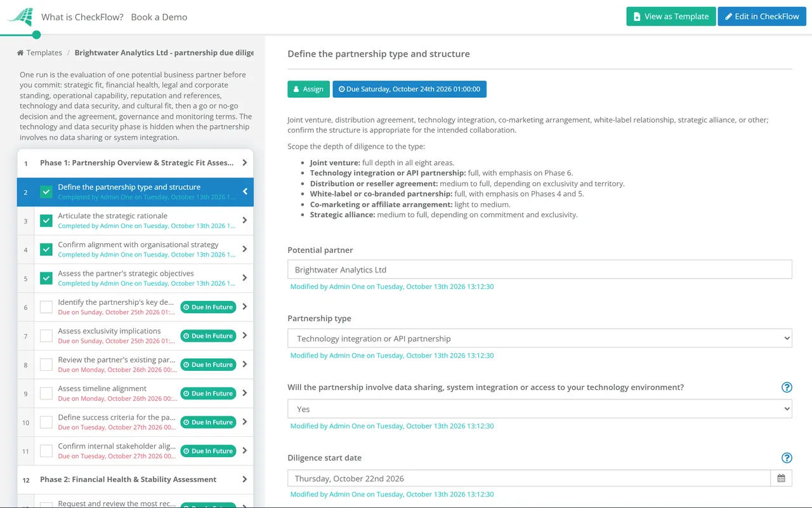Check the Assess exclusivity implications box
This screenshot has width=812, height=508.
(x=46, y=336)
